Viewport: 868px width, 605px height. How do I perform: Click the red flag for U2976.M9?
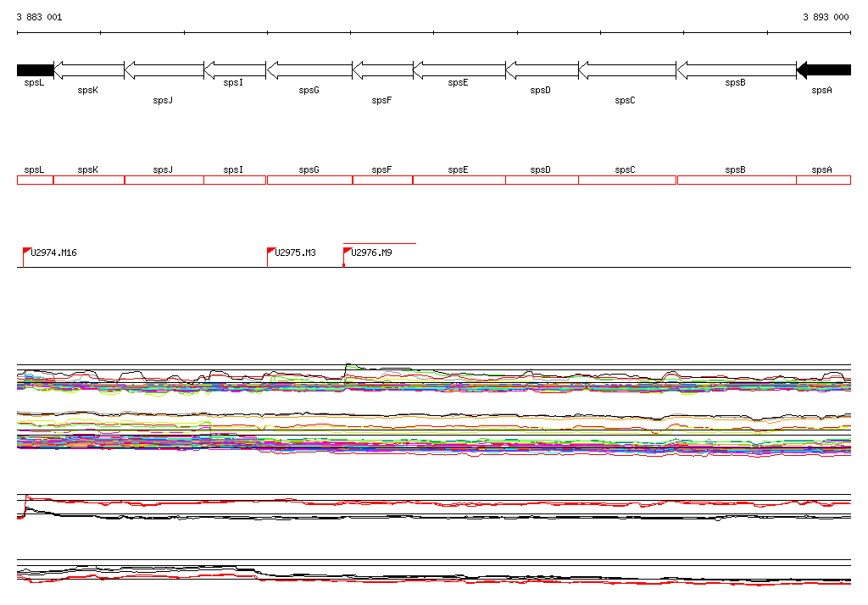pos(348,252)
